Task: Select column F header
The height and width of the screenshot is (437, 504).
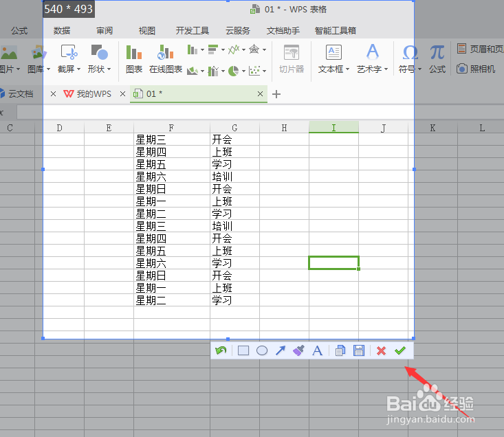Action: point(172,128)
